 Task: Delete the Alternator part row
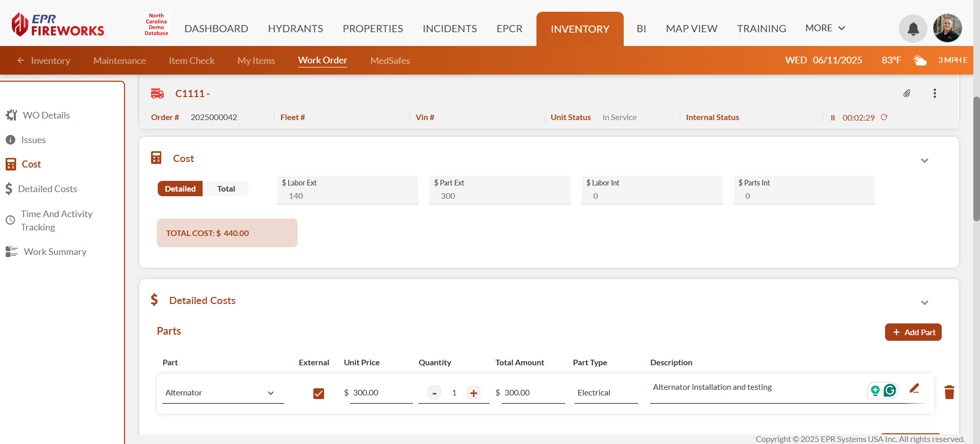(x=949, y=392)
